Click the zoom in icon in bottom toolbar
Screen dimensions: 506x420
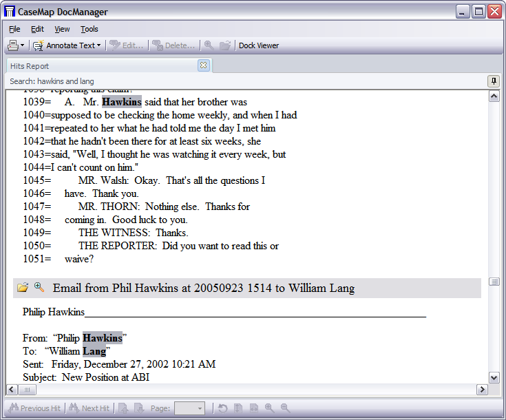(269, 408)
